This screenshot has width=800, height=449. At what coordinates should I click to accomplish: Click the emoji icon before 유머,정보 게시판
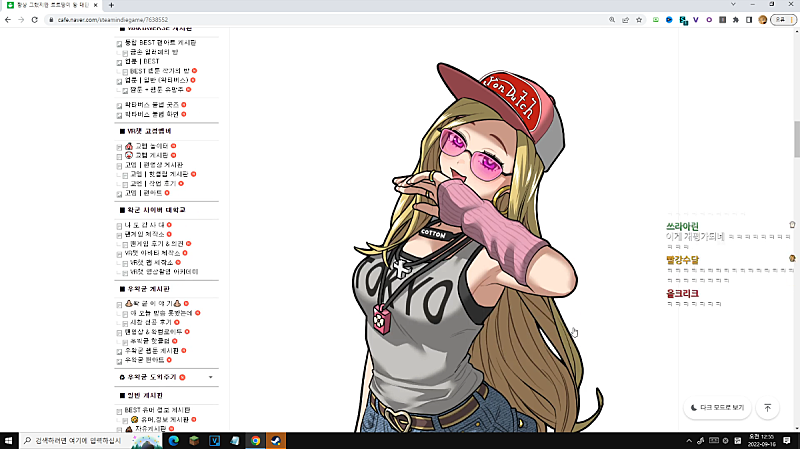tap(134, 419)
